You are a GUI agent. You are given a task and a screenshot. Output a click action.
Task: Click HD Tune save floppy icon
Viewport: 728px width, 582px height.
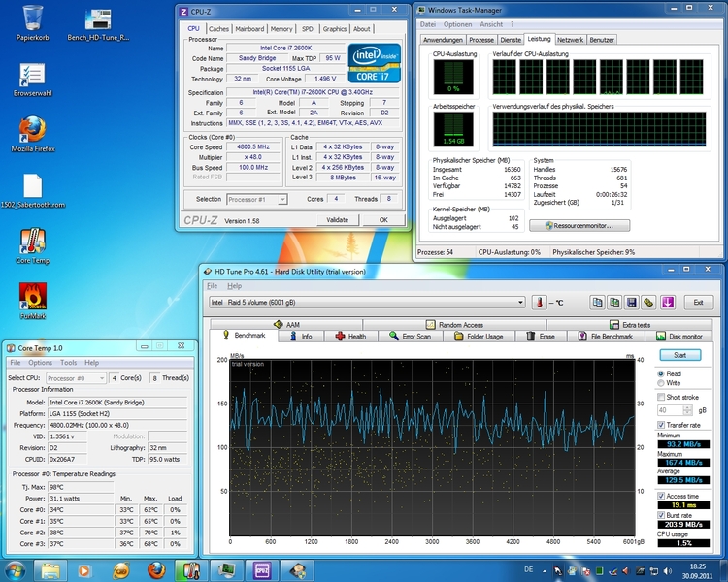click(x=632, y=303)
